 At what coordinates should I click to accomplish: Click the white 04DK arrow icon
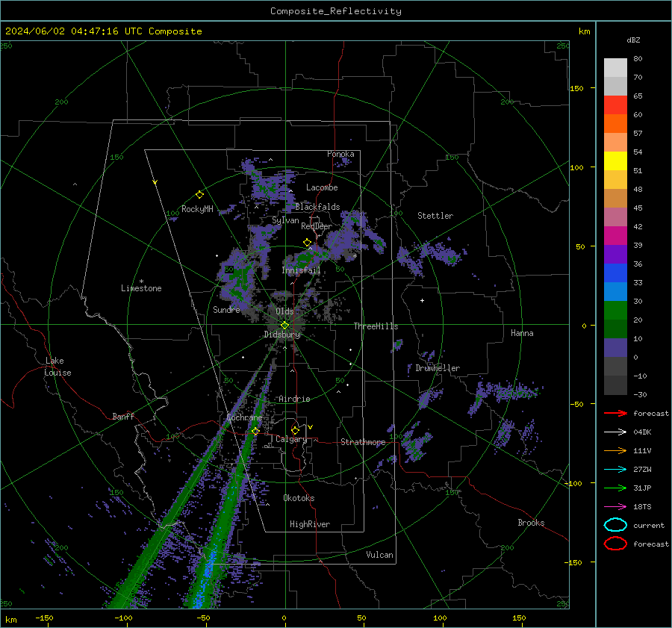pyautogui.click(x=615, y=432)
